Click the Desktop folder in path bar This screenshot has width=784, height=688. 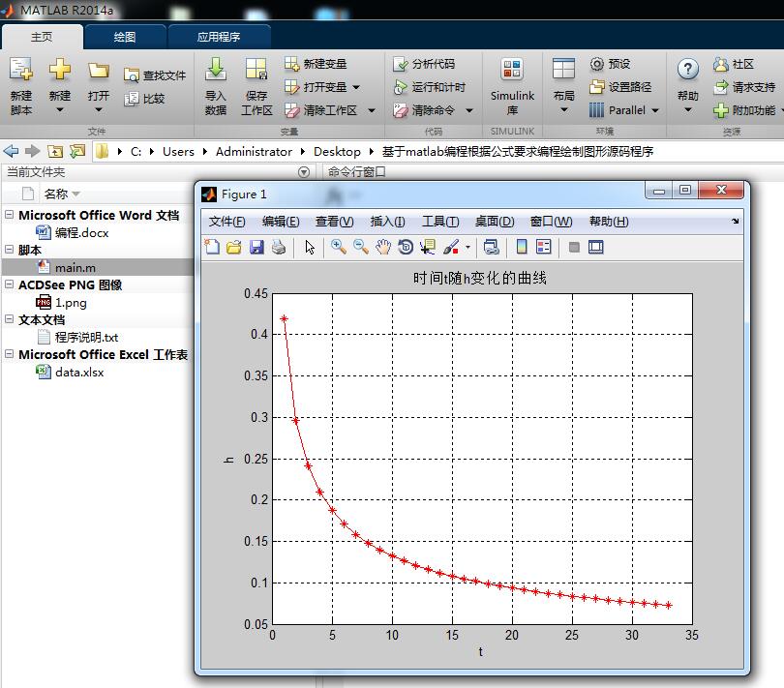pos(337,152)
